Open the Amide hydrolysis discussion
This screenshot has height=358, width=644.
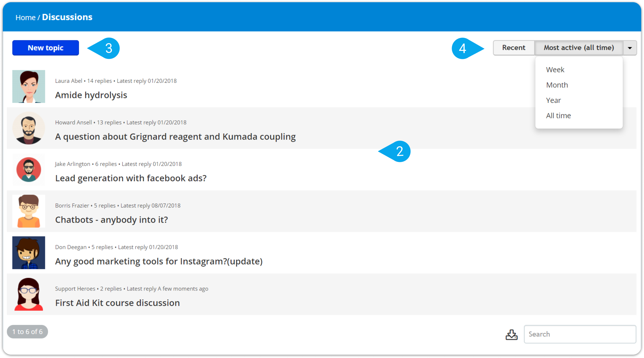(91, 95)
